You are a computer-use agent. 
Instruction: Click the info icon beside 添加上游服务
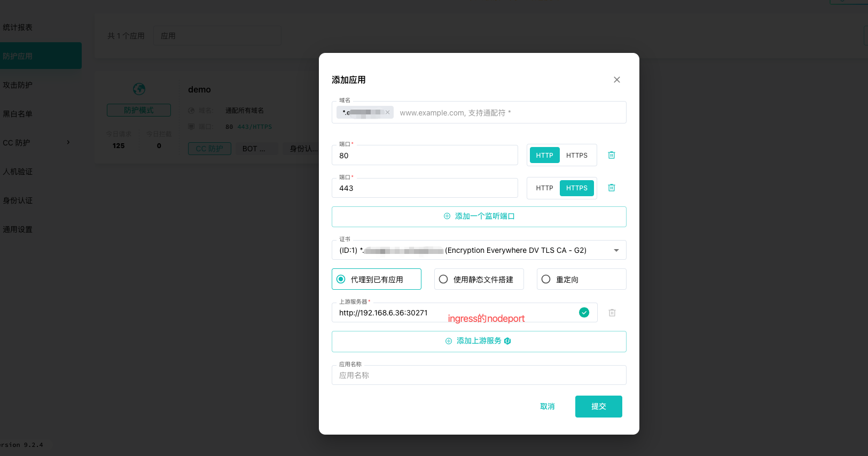507,341
